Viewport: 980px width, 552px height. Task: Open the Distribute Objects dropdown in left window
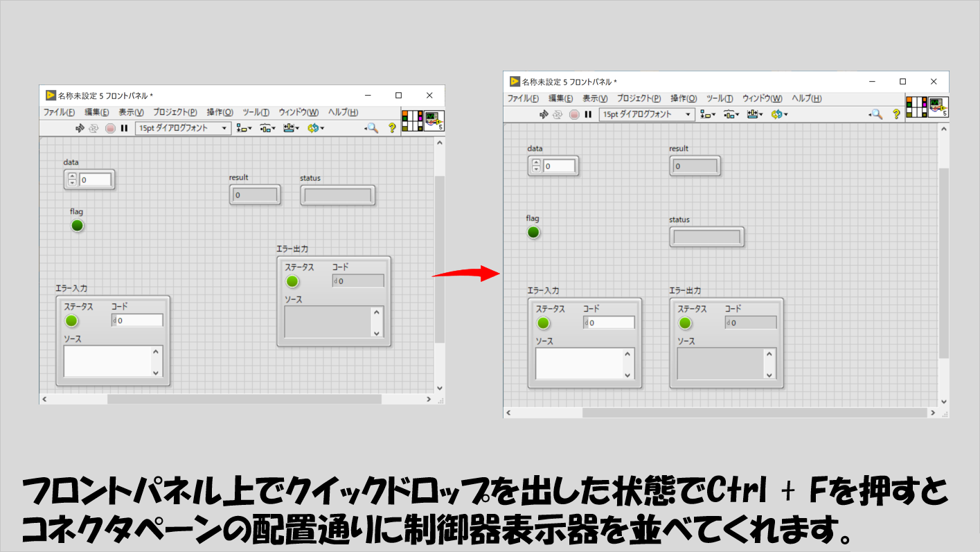tap(267, 128)
